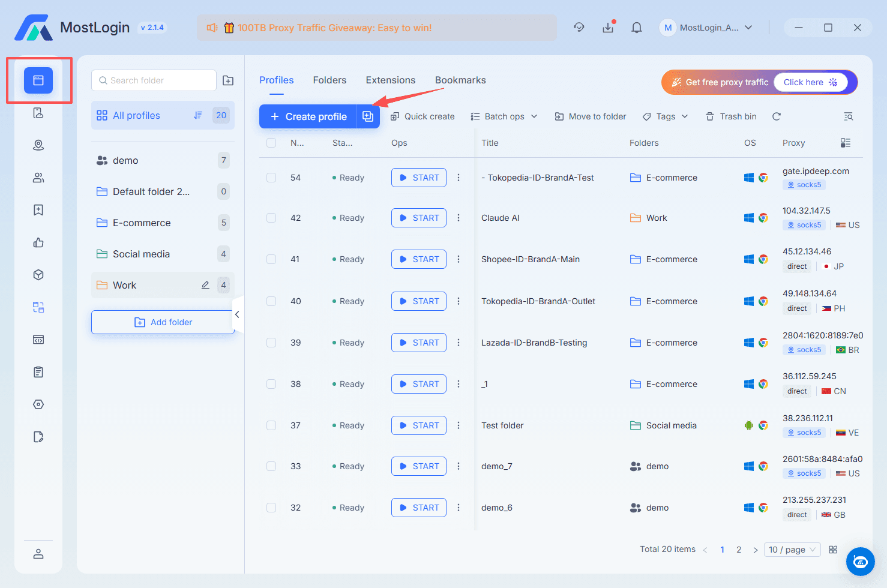Screen dimensions: 887x588
Task: Click the edit pencil on Work folder
Action: (205, 285)
